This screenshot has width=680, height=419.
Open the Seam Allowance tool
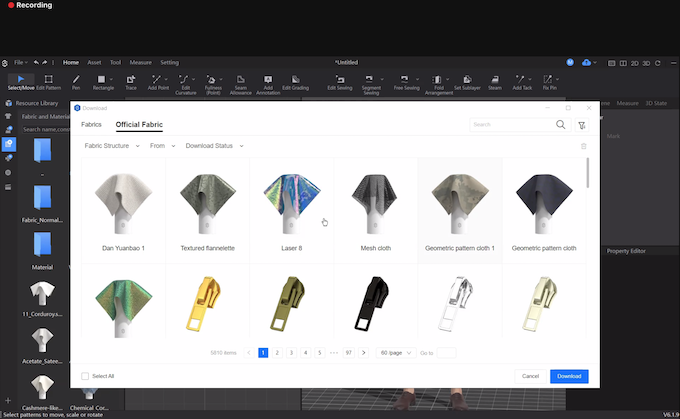click(240, 82)
